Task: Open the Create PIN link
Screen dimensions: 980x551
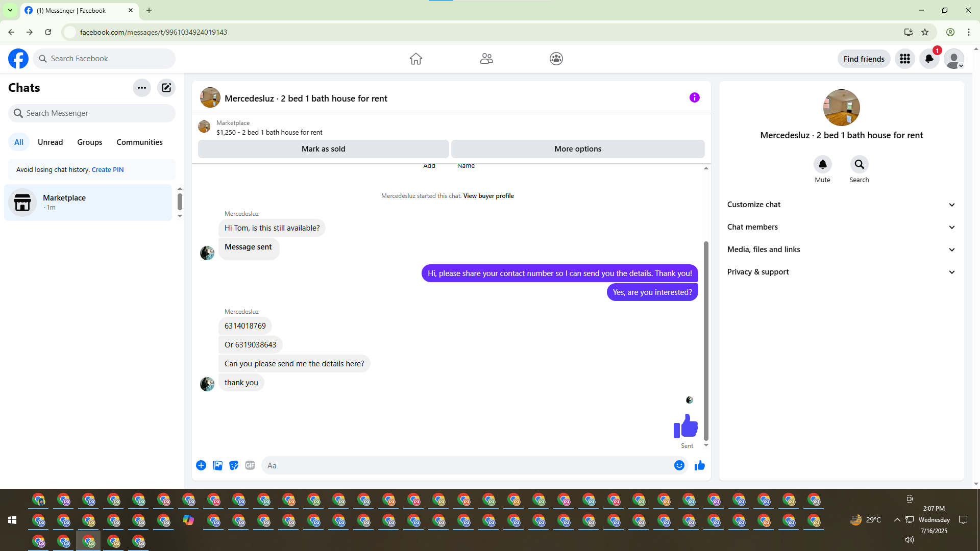Action: 108,170
